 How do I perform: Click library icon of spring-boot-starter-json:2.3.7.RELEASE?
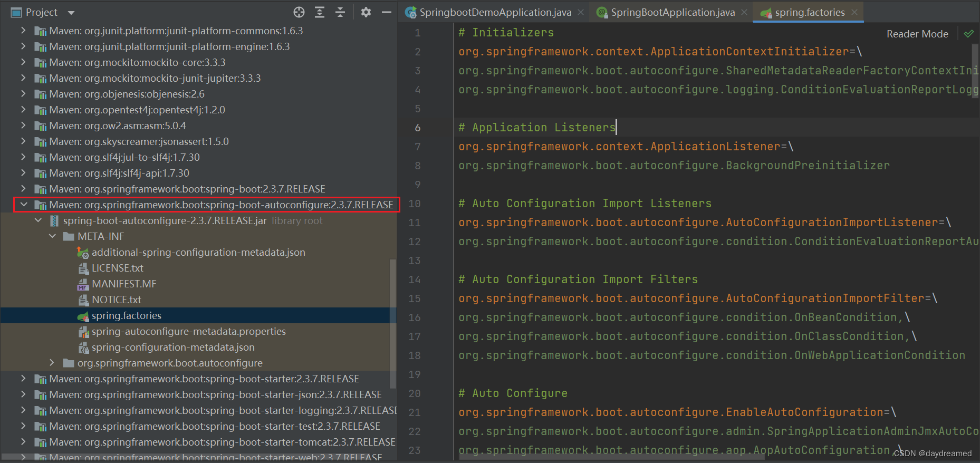[40, 395]
